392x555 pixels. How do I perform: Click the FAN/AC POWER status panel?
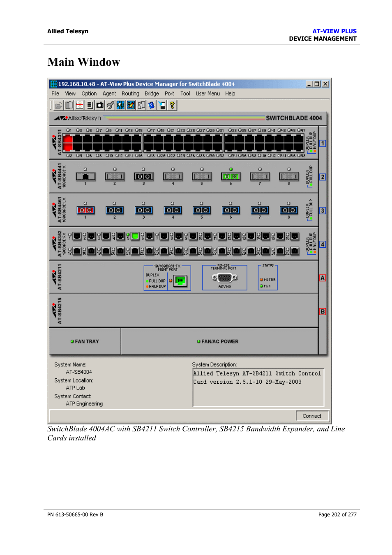[219, 341]
